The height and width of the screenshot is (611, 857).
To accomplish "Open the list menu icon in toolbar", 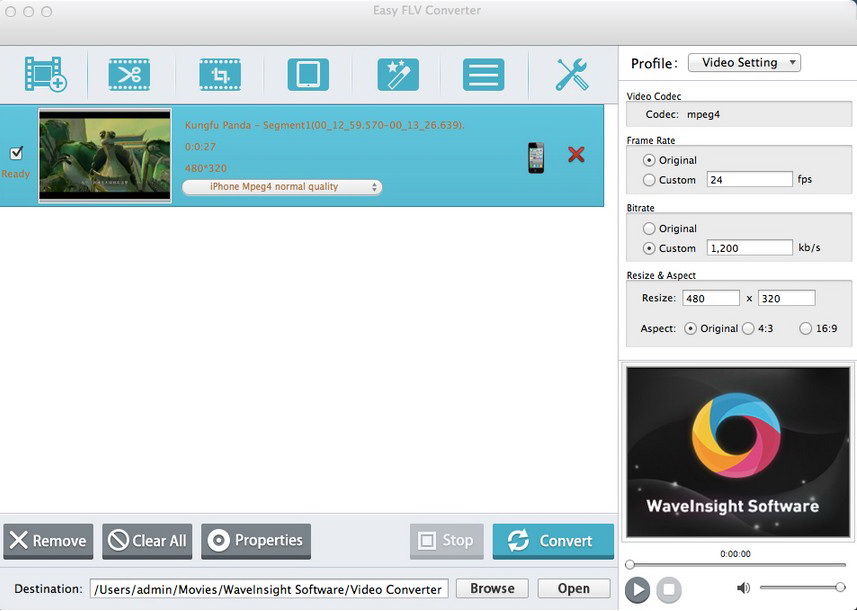I will coord(484,74).
